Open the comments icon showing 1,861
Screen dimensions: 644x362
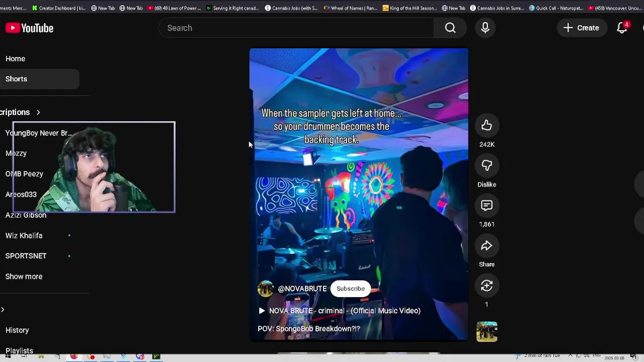click(x=487, y=206)
